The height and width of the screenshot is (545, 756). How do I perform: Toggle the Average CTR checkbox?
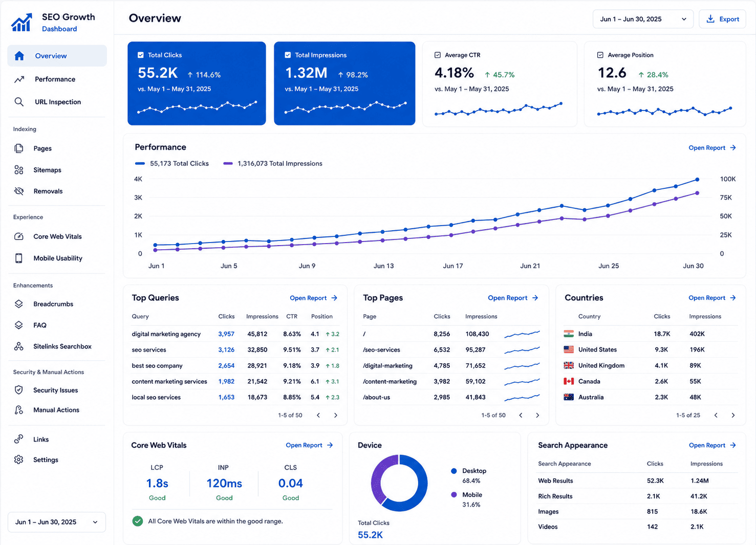[x=438, y=55]
